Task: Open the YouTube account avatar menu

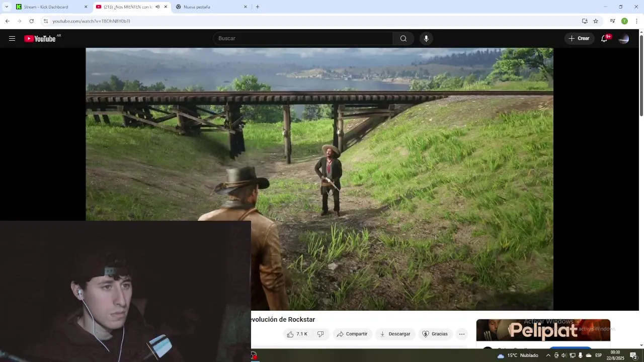Action: tap(624, 39)
